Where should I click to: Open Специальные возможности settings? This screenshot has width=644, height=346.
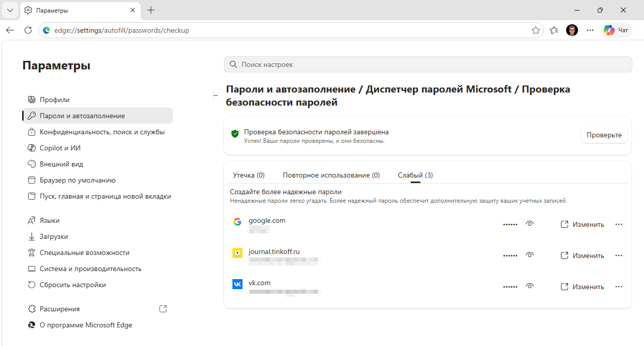point(98,252)
